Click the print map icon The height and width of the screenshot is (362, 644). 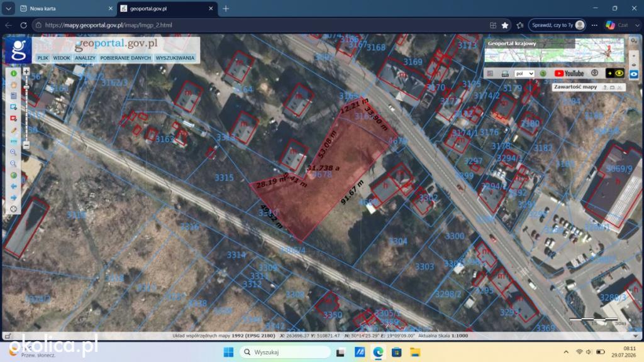[505, 74]
